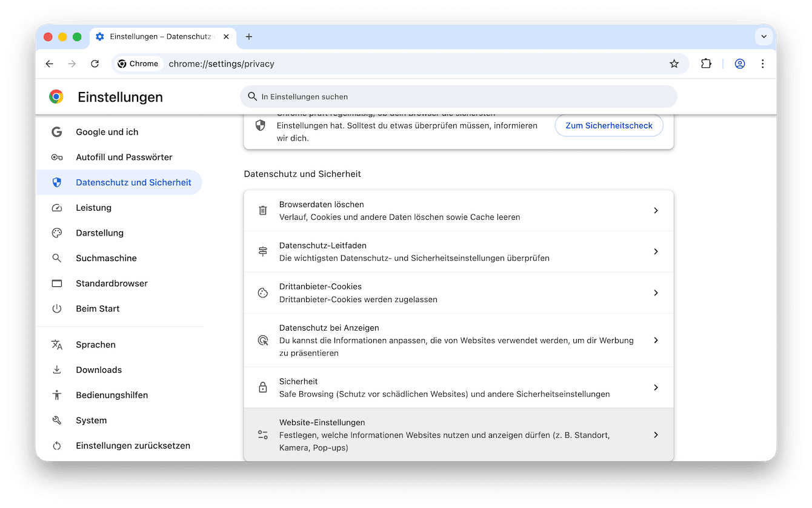Click the wrench icon beside System
Viewport: 812px width, 508px height.
pyautogui.click(x=56, y=420)
